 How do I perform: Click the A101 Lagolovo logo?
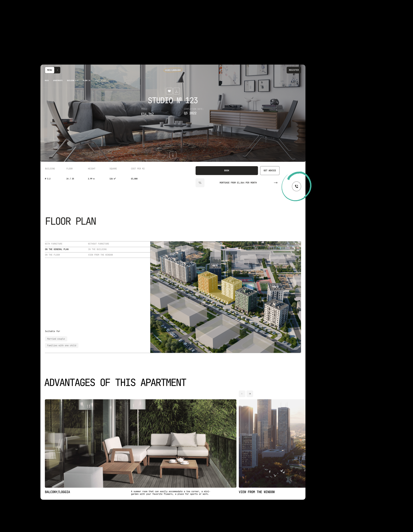[x=173, y=70]
